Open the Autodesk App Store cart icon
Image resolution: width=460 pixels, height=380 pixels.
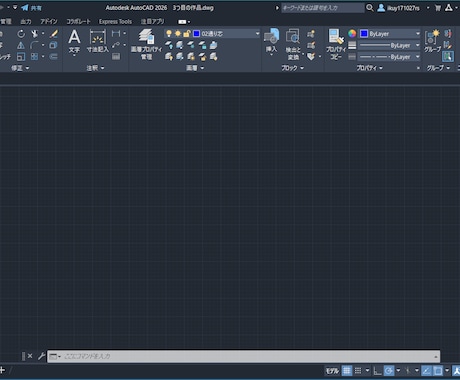click(x=438, y=8)
